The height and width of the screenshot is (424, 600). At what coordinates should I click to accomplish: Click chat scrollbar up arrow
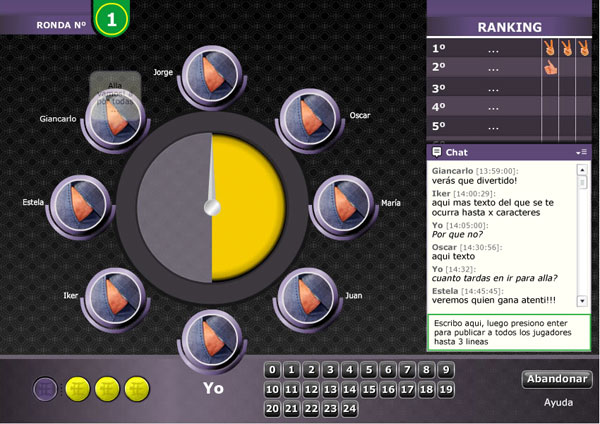(584, 169)
